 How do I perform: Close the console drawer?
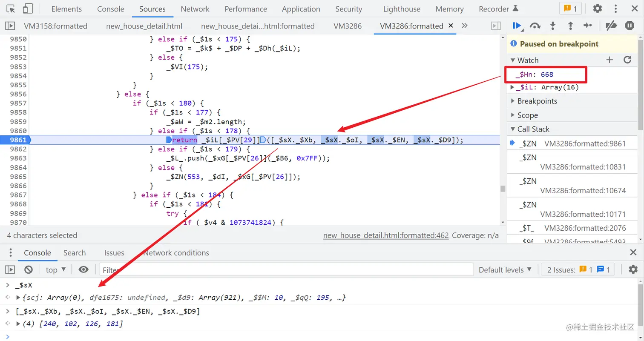coord(633,252)
